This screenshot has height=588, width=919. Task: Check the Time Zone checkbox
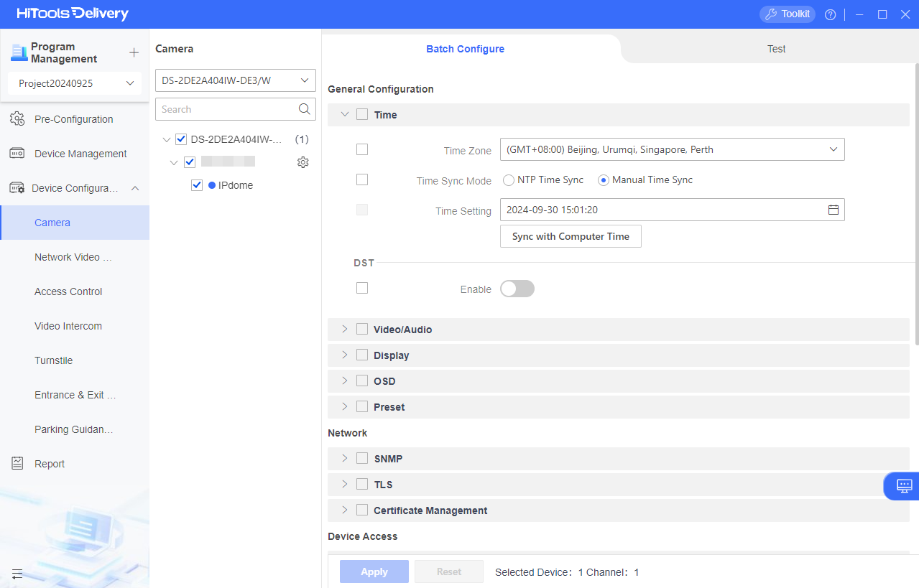click(x=362, y=149)
